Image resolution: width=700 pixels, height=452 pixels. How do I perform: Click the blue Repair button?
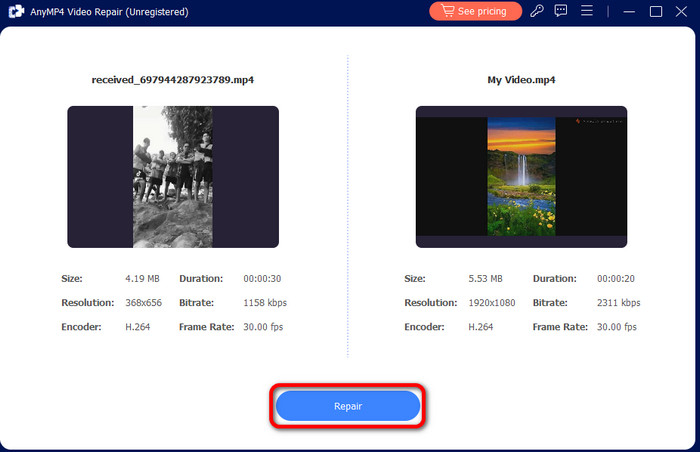tap(348, 406)
